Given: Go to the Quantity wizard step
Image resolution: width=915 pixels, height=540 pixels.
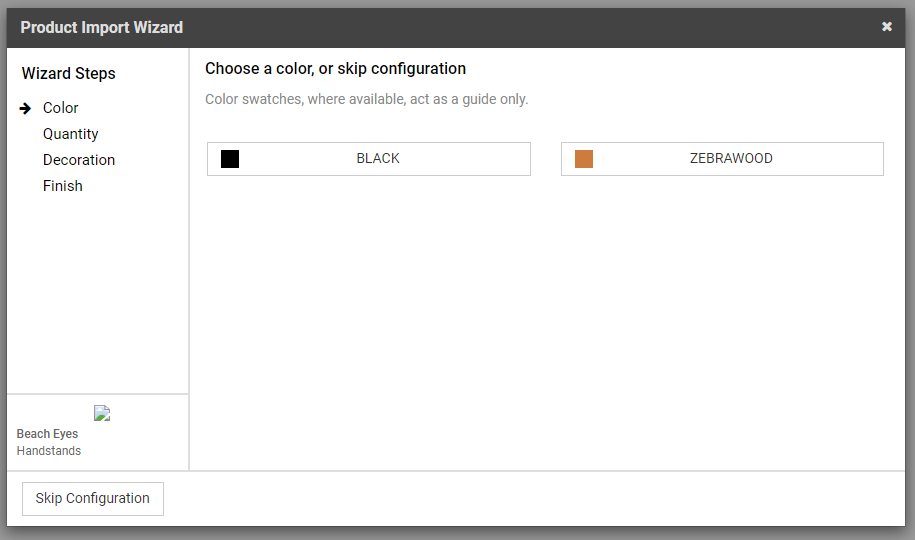Looking at the screenshot, I should coord(71,134).
